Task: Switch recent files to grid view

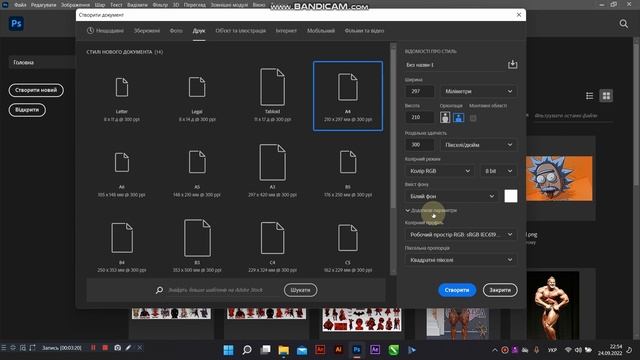Action: [x=606, y=96]
